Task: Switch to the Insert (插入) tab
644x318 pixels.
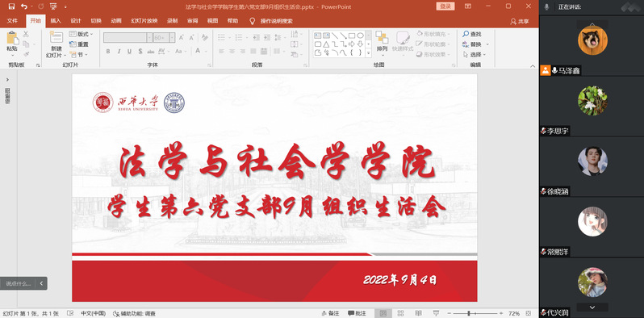Action: pos(56,21)
